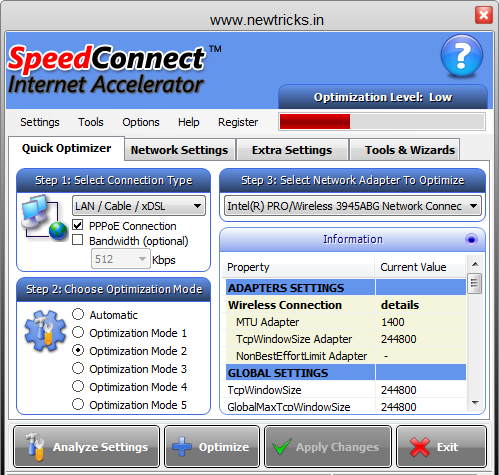The image size is (499, 475).
Task: Click the Information panel round indicator icon
Action: 471,239
